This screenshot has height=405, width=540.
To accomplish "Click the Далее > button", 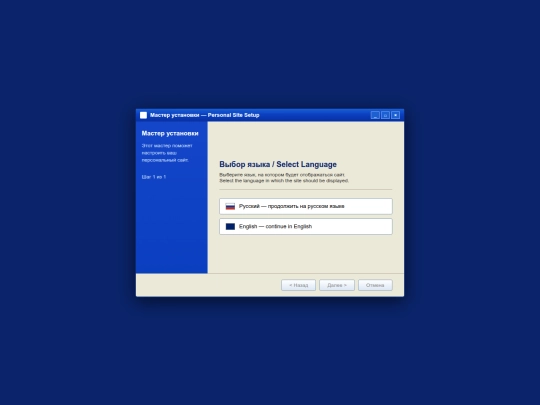I will pos(336,285).
